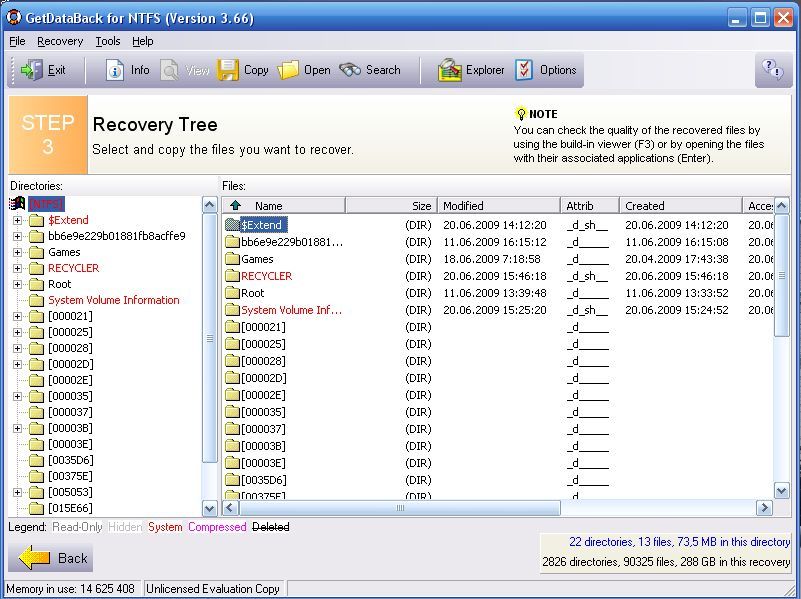Click the Open folder toolbar icon
Viewport: 801px width, 599px height.
289,70
